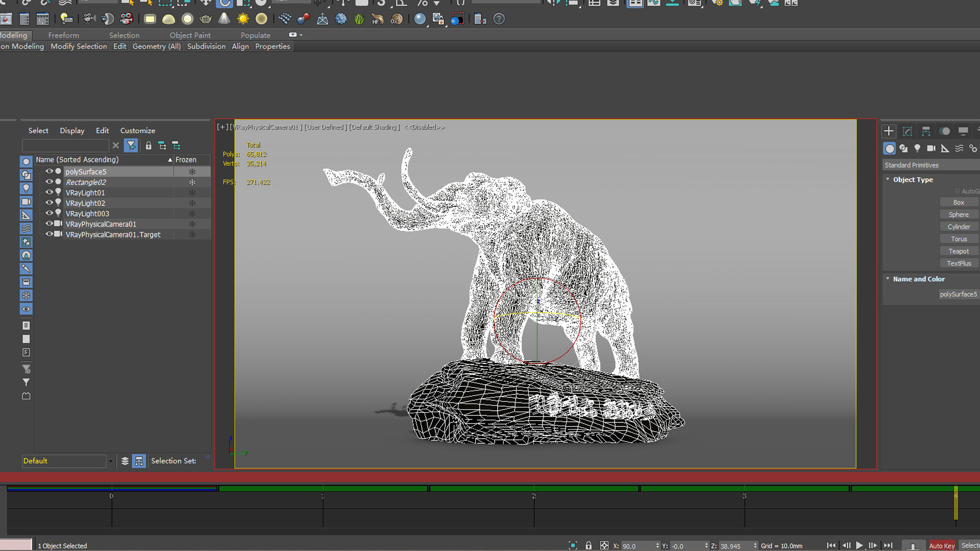Toggle display hidden objects eye filter

click(x=26, y=309)
